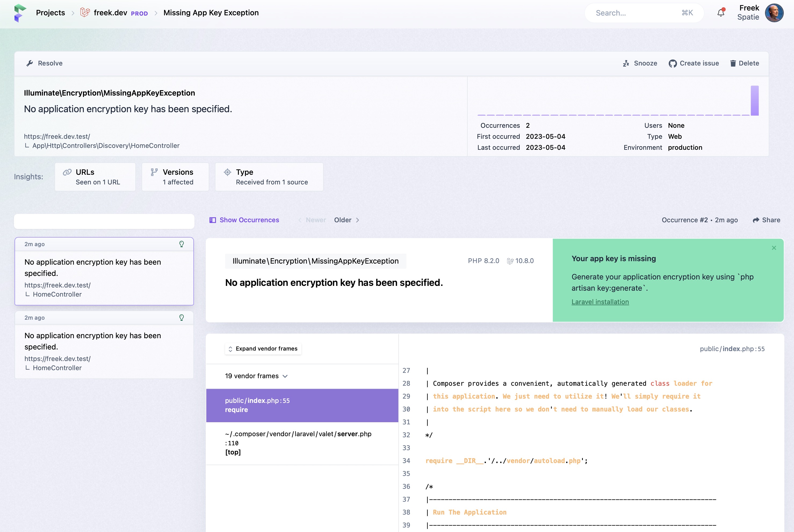Select the first 2m ago occurrence card
The height and width of the screenshot is (532, 794).
click(x=104, y=271)
